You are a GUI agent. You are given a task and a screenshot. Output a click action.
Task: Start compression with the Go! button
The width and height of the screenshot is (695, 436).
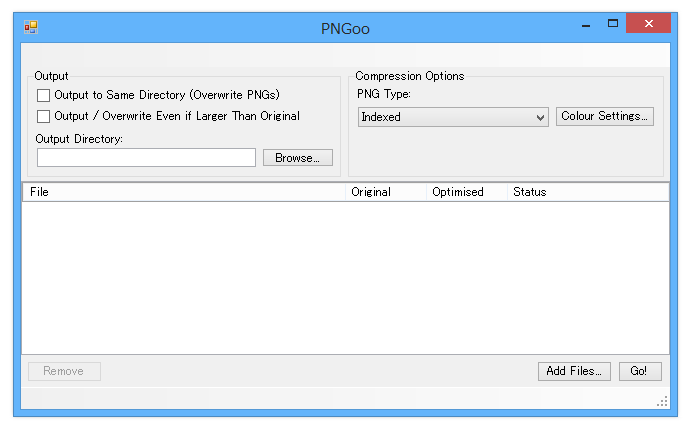(x=640, y=371)
